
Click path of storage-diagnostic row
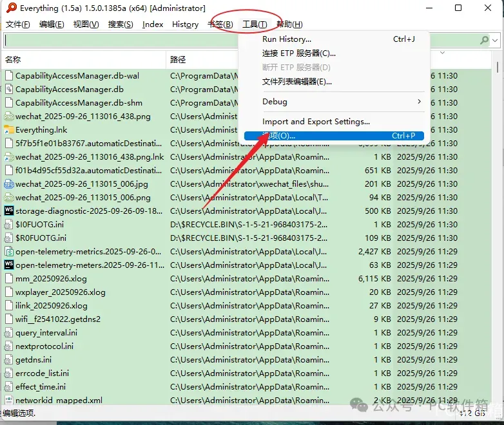coord(249,211)
